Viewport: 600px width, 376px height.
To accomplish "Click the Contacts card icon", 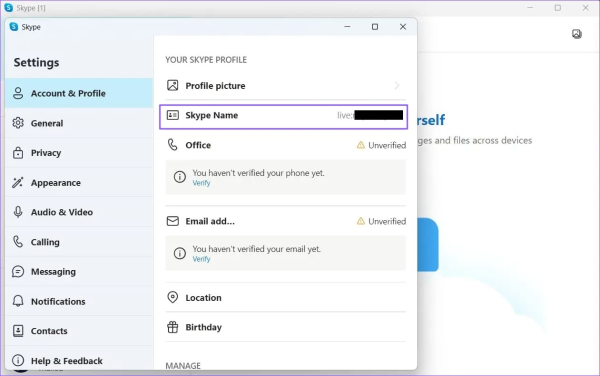I will coord(18,331).
